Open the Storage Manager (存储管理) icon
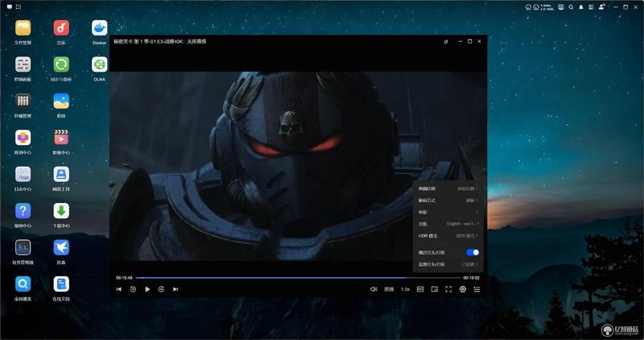The height and width of the screenshot is (340, 644). pyautogui.click(x=23, y=102)
